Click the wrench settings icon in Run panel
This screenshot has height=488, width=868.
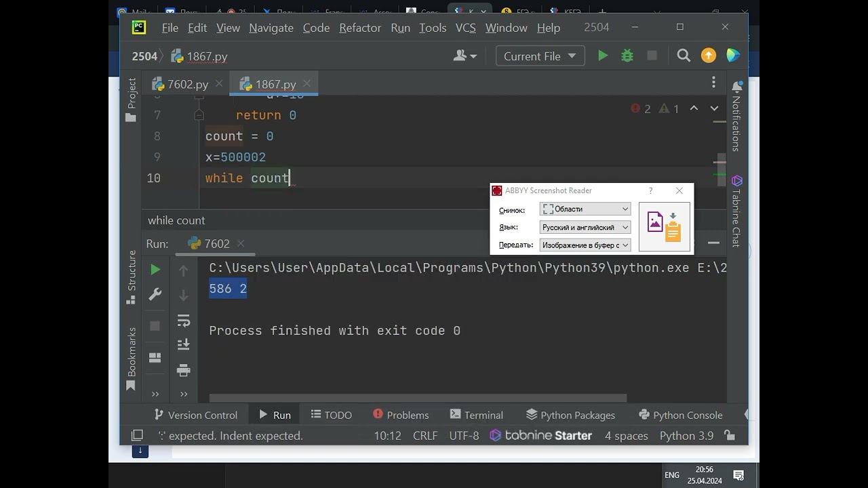click(155, 294)
